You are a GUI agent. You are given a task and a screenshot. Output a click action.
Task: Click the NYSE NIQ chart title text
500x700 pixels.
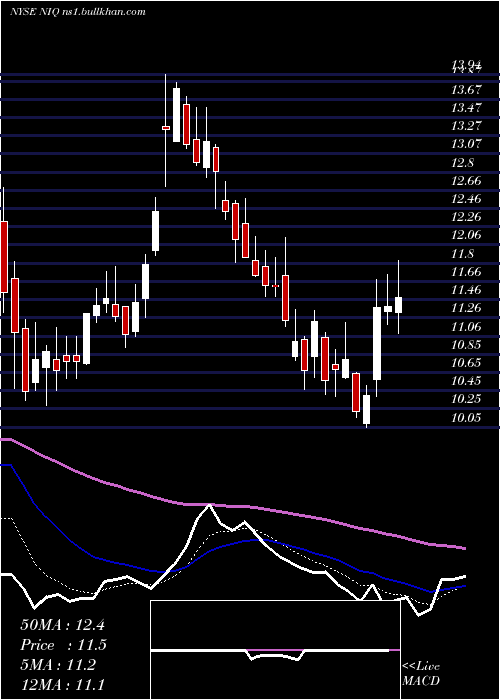78,11
